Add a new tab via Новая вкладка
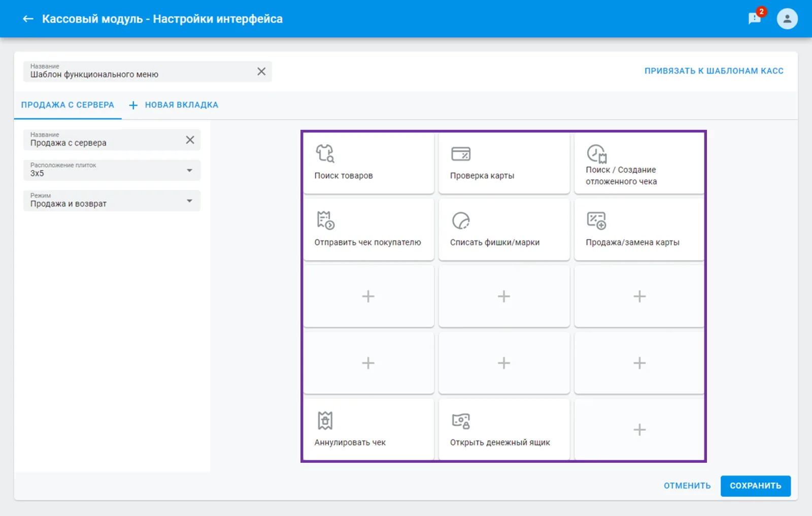The width and height of the screenshot is (812, 516). (174, 105)
